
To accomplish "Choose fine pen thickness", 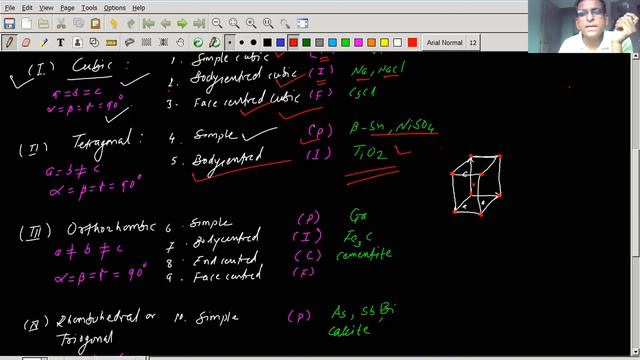I will [x=230, y=42].
